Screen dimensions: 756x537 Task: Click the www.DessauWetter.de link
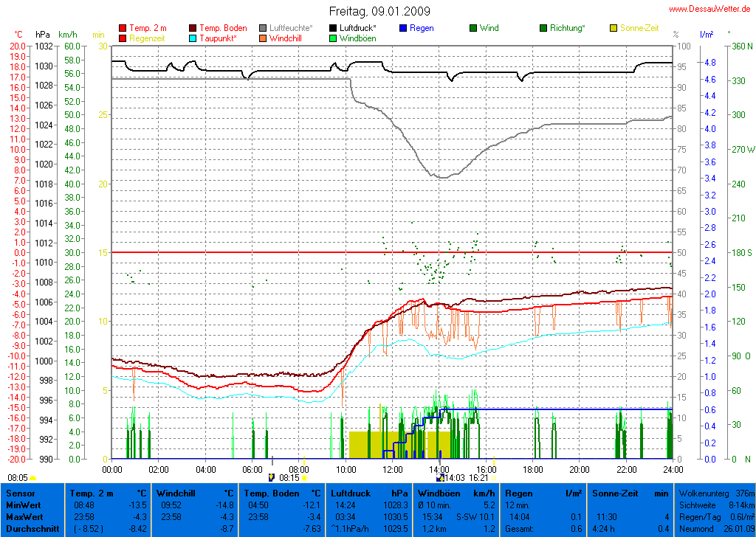pyautogui.click(x=710, y=9)
